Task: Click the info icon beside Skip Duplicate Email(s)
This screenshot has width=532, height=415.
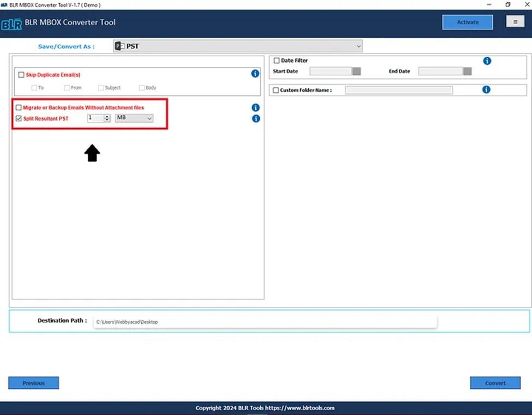Action: (255, 74)
